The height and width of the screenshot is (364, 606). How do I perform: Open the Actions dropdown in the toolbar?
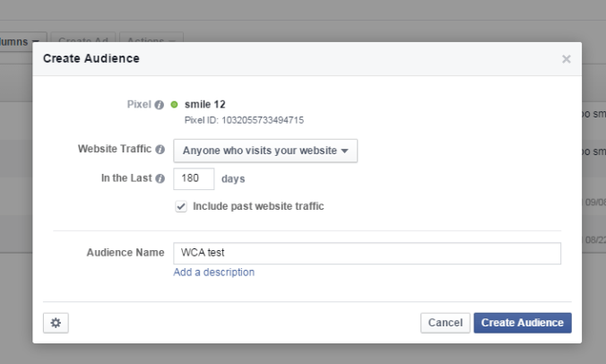pos(154,41)
